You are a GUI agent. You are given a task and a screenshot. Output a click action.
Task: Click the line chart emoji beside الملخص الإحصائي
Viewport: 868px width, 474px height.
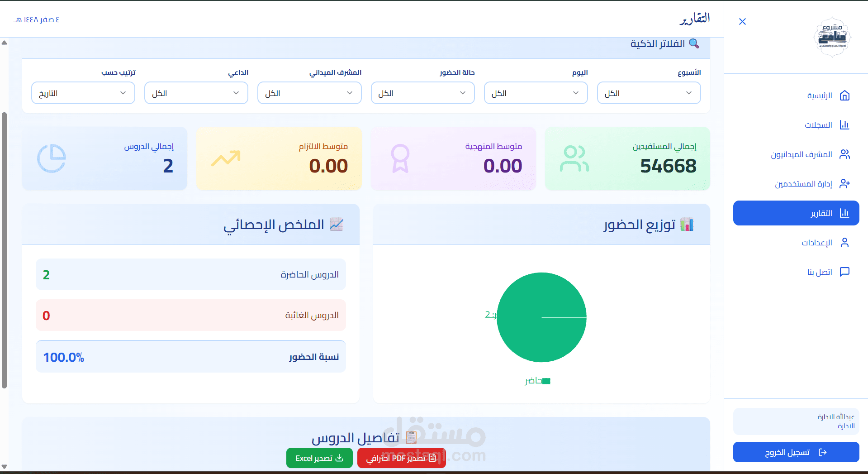tap(337, 225)
